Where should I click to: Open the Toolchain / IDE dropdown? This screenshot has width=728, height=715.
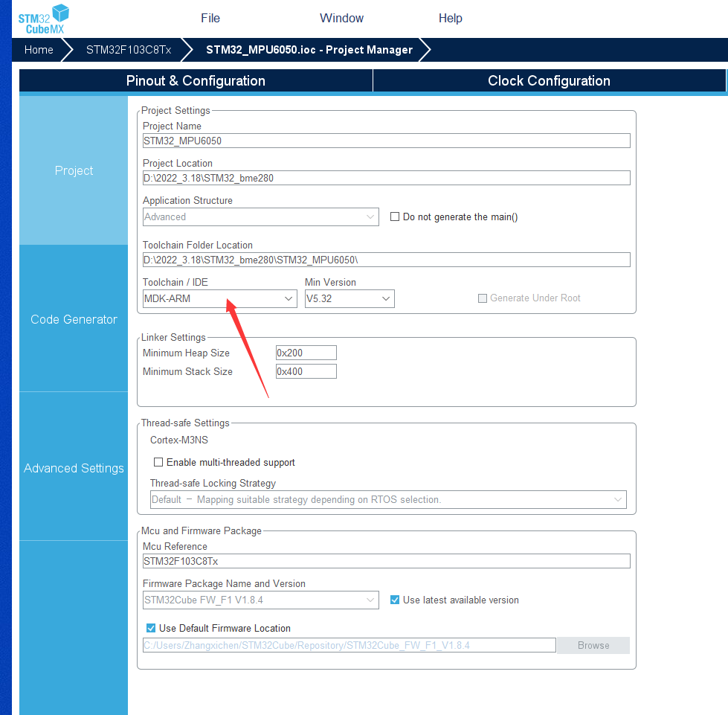(x=219, y=299)
